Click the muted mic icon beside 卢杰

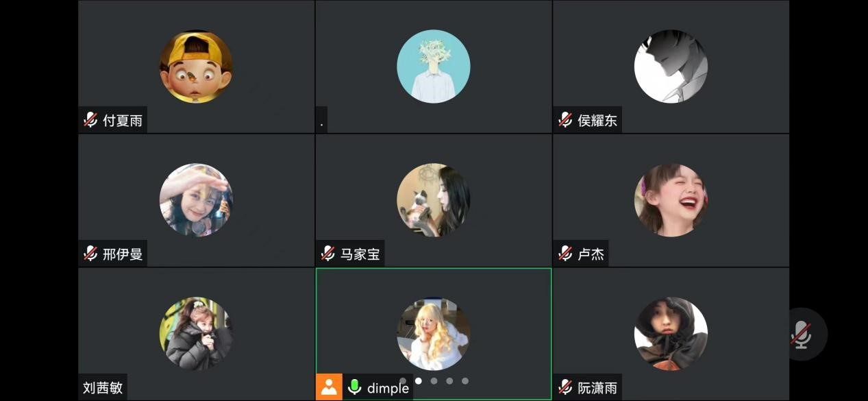[x=565, y=254]
